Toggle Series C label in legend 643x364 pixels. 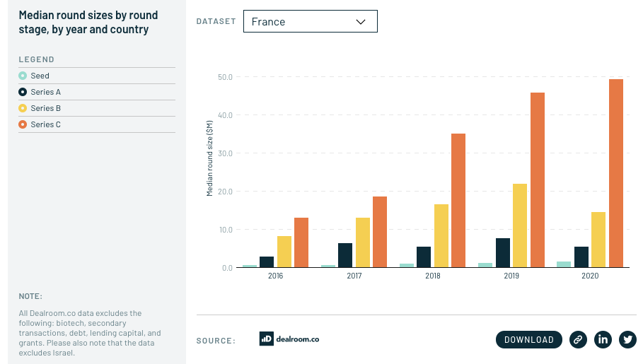(45, 124)
